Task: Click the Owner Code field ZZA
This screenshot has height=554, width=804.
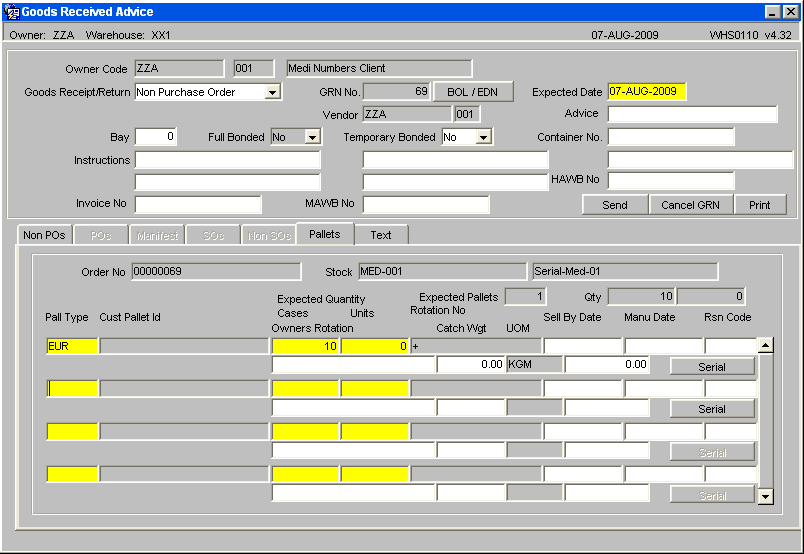Action: (x=179, y=68)
